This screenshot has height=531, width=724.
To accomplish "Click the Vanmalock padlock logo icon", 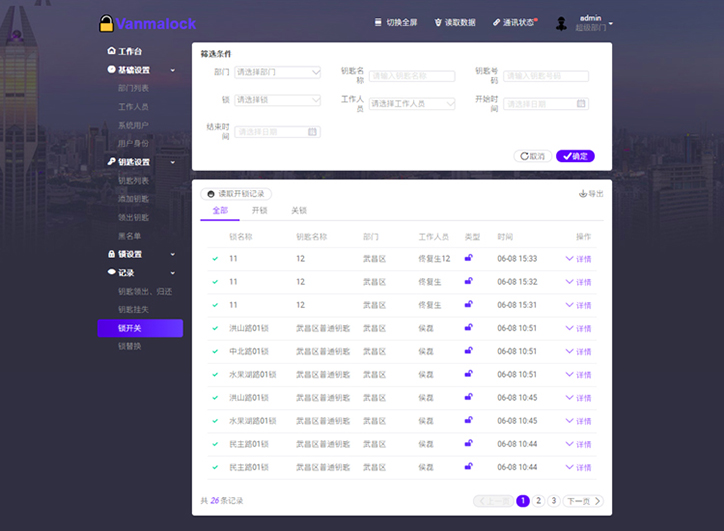I will tap(106, 23).
